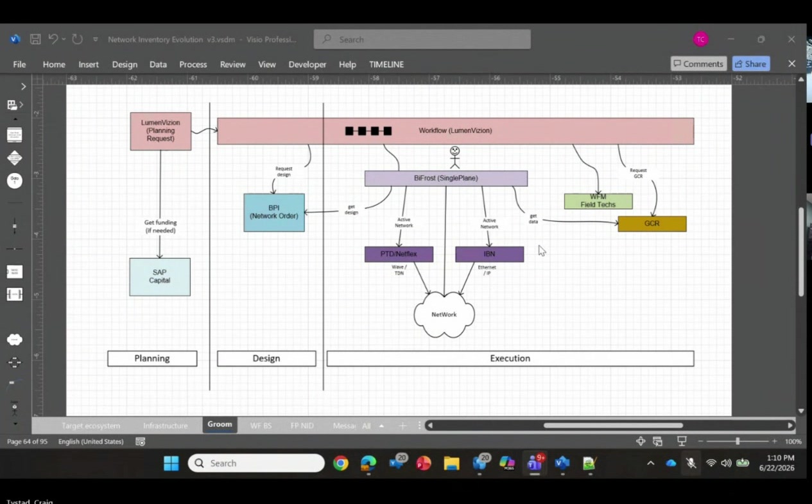This screenshot has width=812, height=504.
Task: Click the zoom out minus button
Action: coord(700,442)
